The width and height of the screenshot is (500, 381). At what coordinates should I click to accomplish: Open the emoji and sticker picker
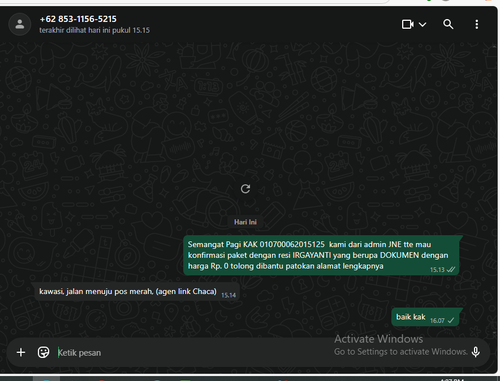click(43, 352)
